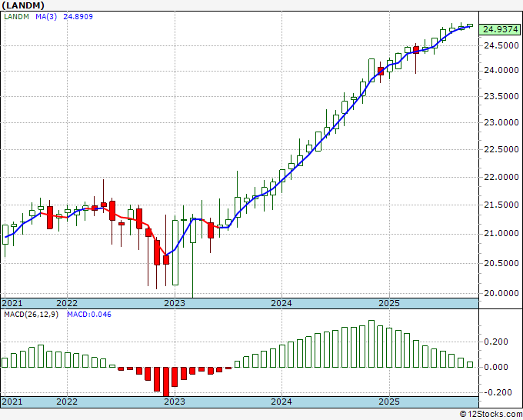Click the 20.0000 price axis label
This screenshot has width=523, height=420.
pyautogui.click(x=501, y=293)
